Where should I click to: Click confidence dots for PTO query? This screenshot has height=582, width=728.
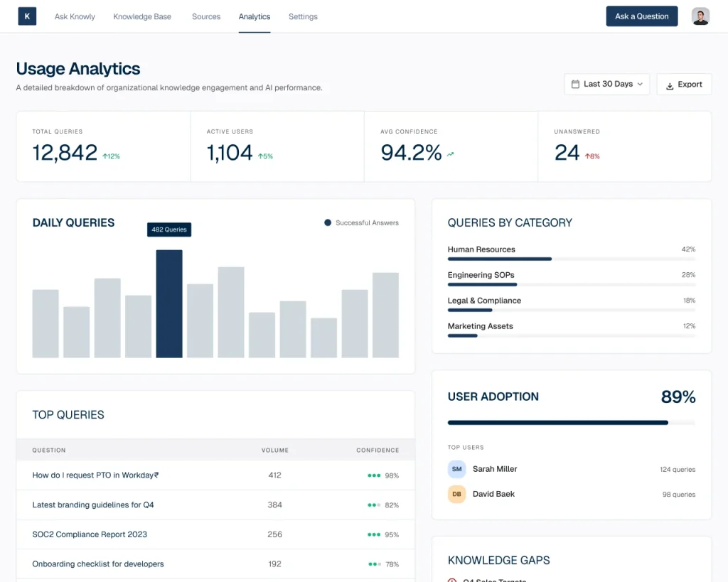click(374, 475)
